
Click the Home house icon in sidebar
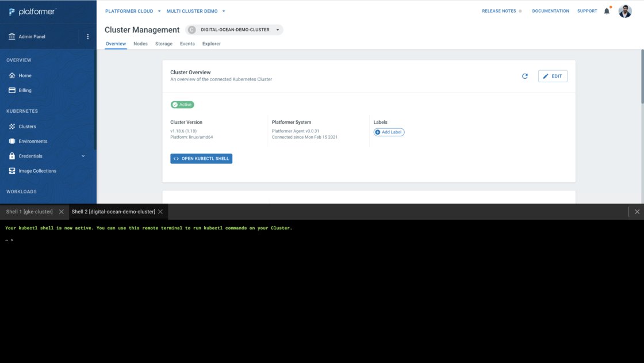12,75
